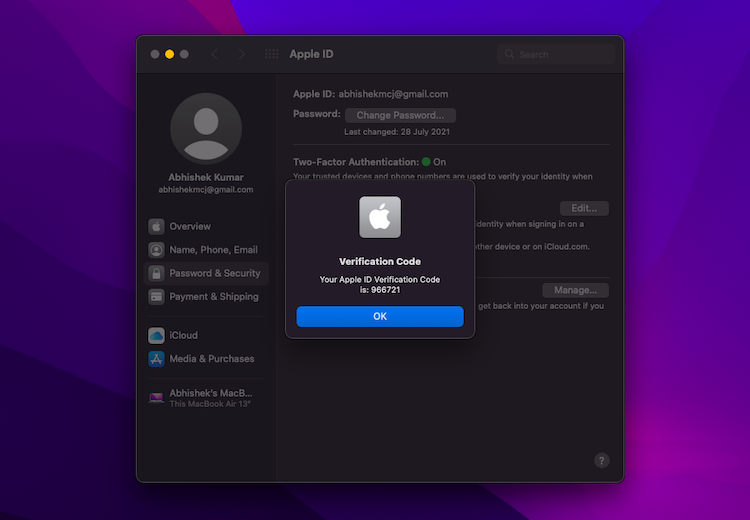Select Name, Phone, Email section
750x520 pixels.
coord(206,250)
